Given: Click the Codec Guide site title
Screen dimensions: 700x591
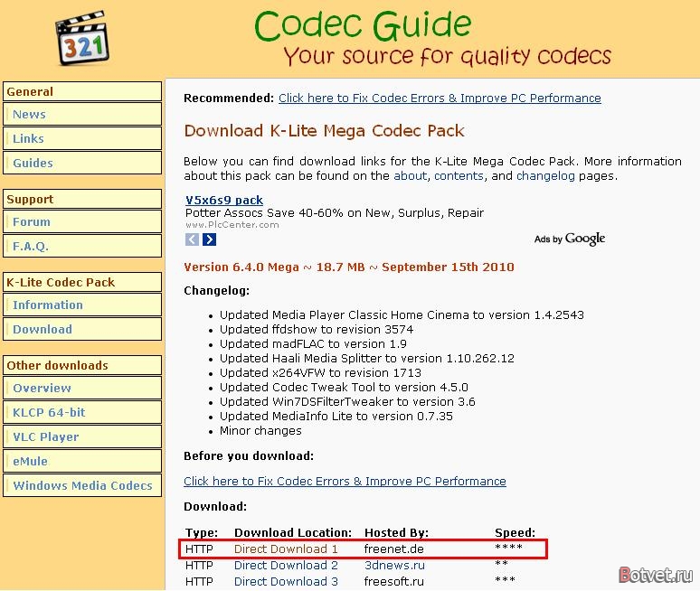Looking at the screenshot, I should point(363,25).
